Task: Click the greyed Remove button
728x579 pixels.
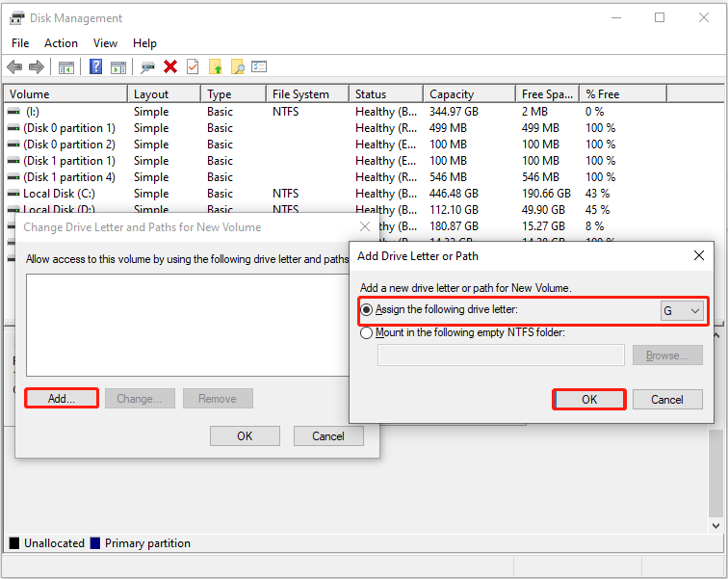Action: (218, 399)
